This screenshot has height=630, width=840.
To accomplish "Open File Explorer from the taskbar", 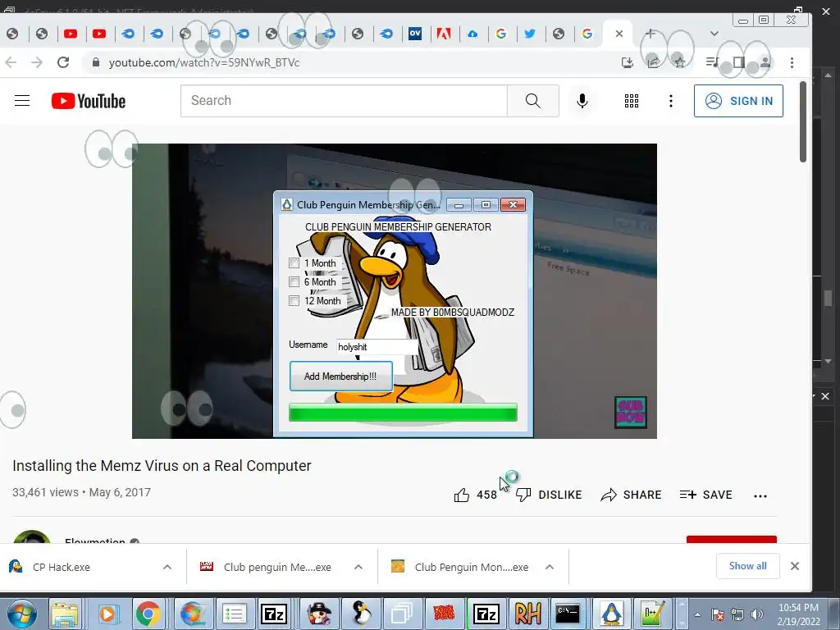I will pos(66,614).
